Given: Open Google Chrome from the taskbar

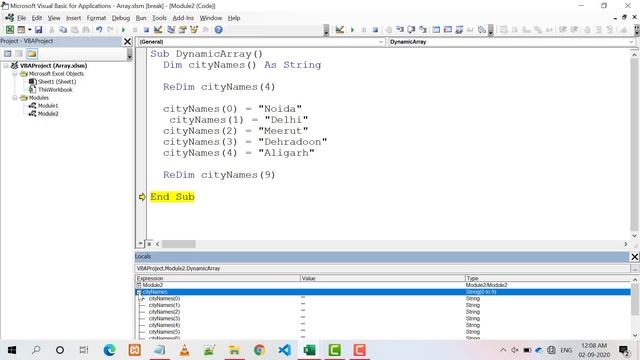Looking at the screenshot, I should pyautogui.click(x=259, y=350).
